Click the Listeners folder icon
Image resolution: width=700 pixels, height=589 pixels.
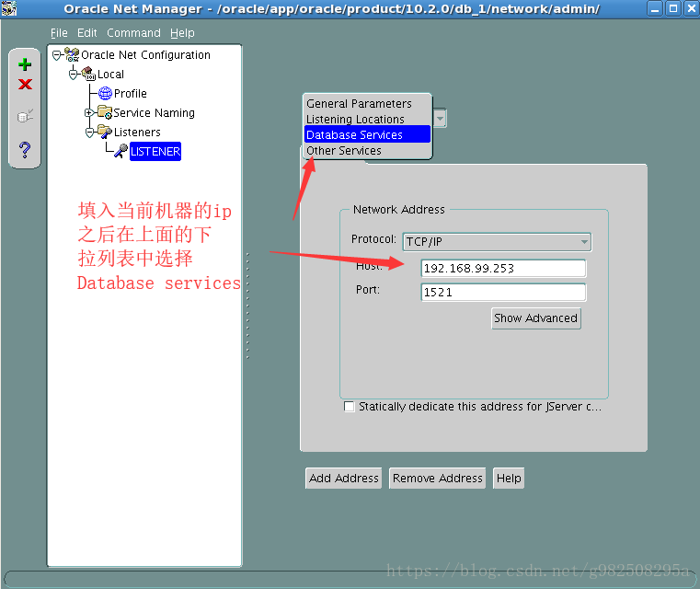pos(105,132)
